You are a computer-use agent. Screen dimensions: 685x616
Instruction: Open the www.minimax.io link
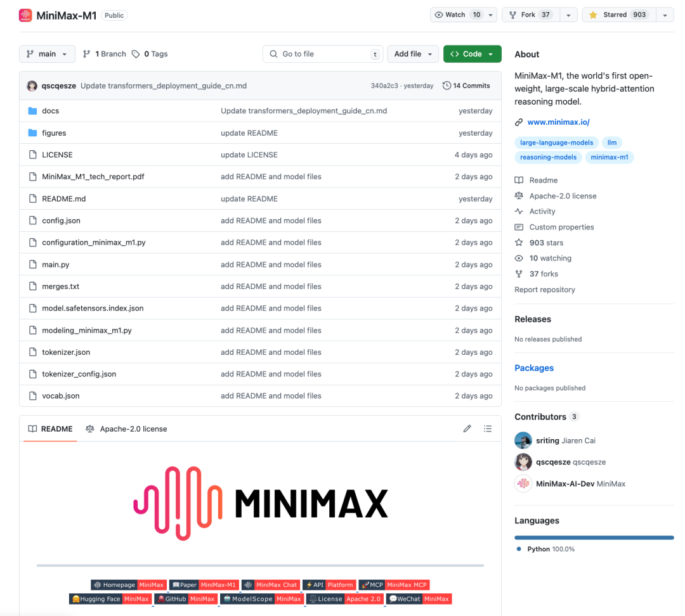click(558, 122)
